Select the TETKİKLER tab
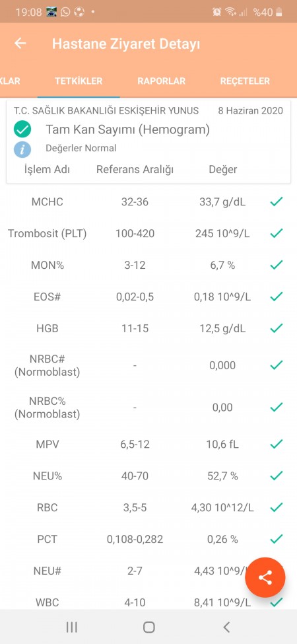This screenshot has height=644, width=297. tap(79, 81)
